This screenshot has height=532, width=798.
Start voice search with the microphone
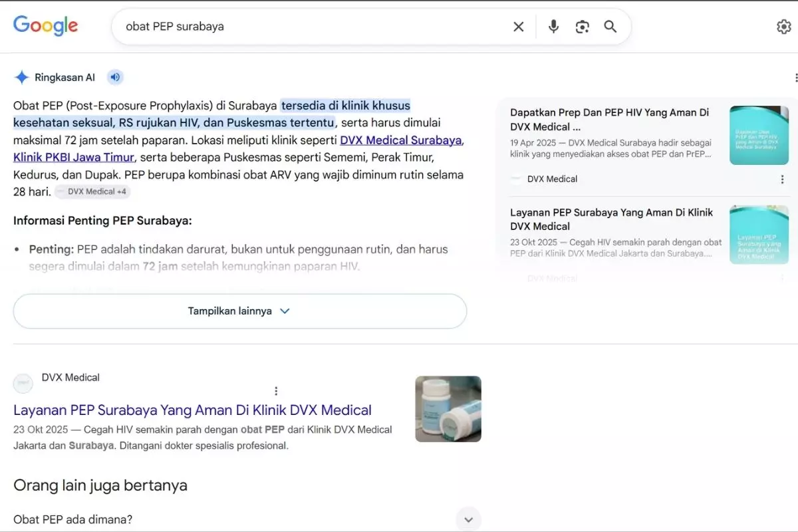coord(553,27)
